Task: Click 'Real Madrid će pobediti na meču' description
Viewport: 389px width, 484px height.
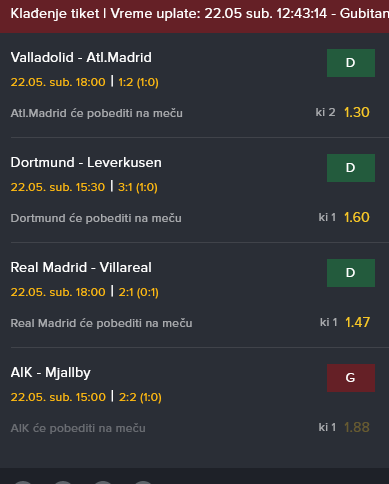Action: coord(101,323)
